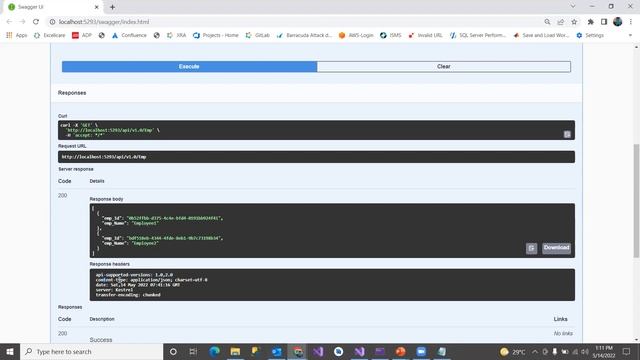This screenshot has height=360, width=640.
Task: Click the Clear button
Action: 444,67
